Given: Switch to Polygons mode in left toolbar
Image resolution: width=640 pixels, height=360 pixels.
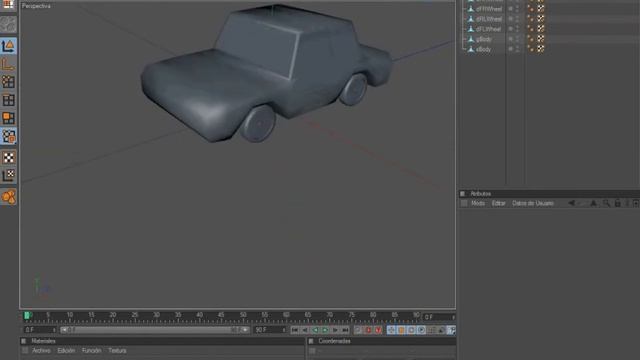Looking at the screenshot, I should [x=9, y=118].
